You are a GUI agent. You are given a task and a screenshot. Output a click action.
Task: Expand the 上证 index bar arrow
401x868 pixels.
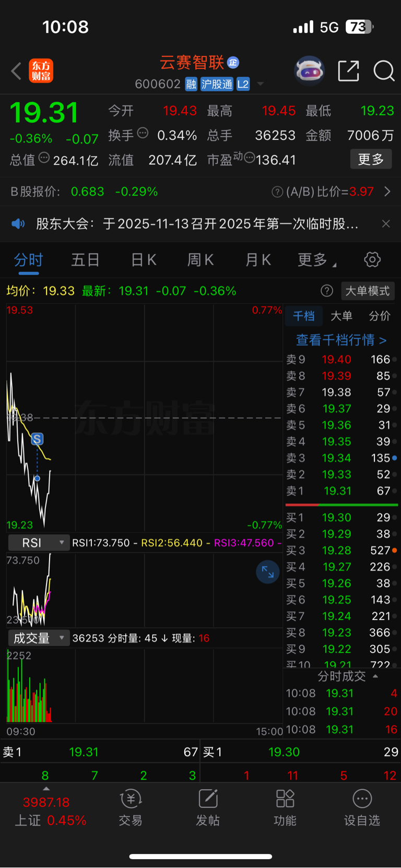tap(46, 789)
